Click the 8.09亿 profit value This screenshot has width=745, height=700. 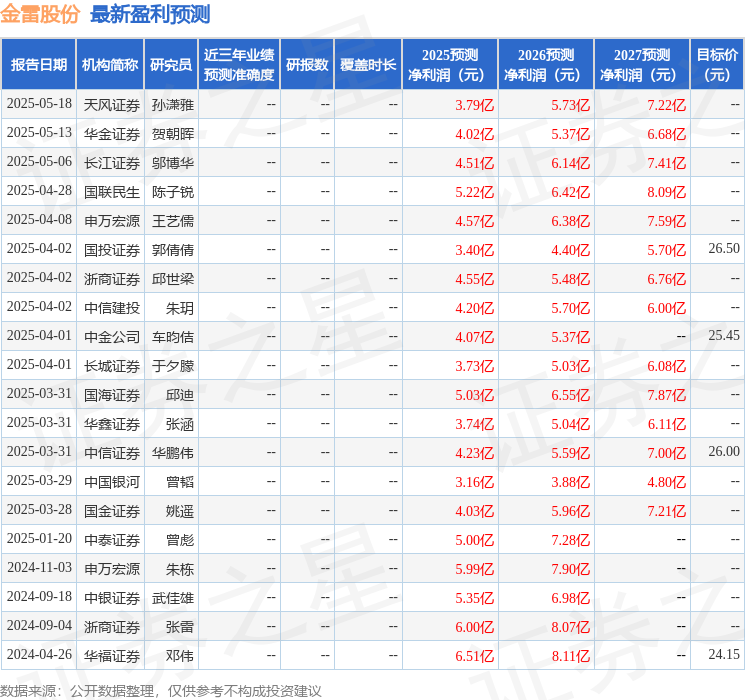666,192
